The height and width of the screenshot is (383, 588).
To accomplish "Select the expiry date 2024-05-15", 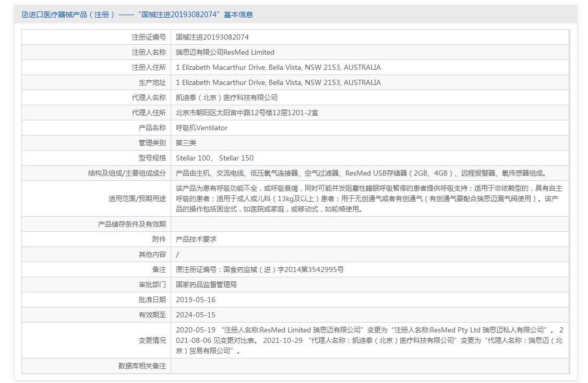I will [x=196, y=315].
